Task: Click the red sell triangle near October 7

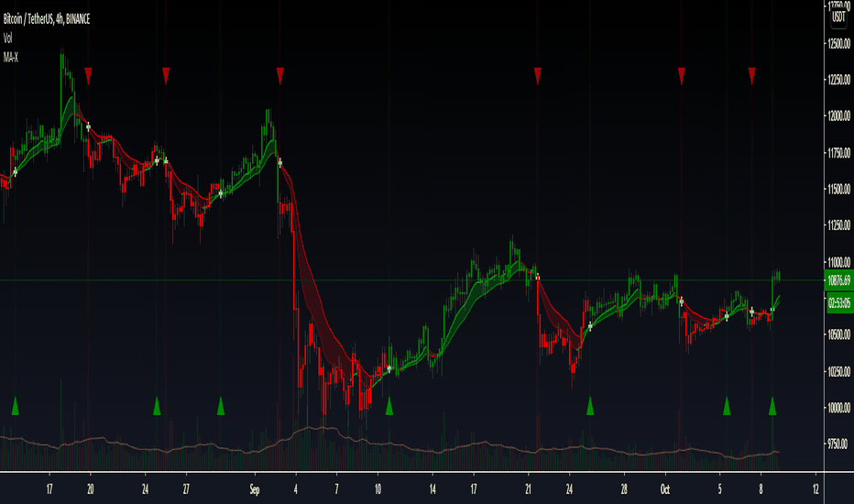Action: click(751, 76)
